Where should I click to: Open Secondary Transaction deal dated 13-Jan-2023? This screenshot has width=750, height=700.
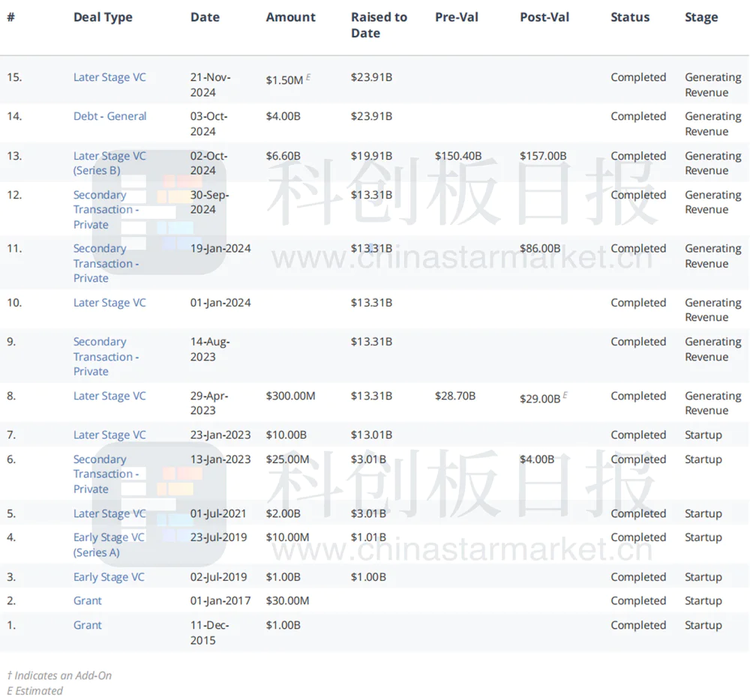(x=106, y=474)
